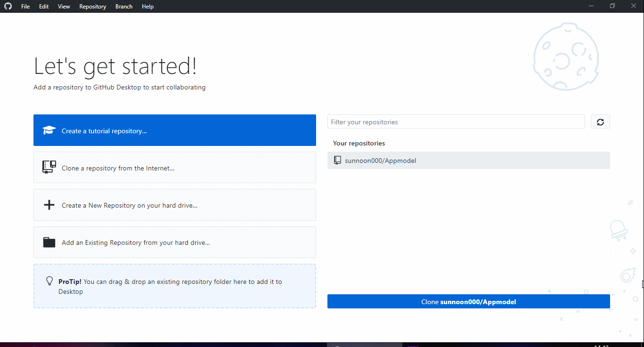Viewport: 644px width, 347px height.
Task: Select sunnoon000/Appmodel in the repository list
Action: (x=469, y=161)
